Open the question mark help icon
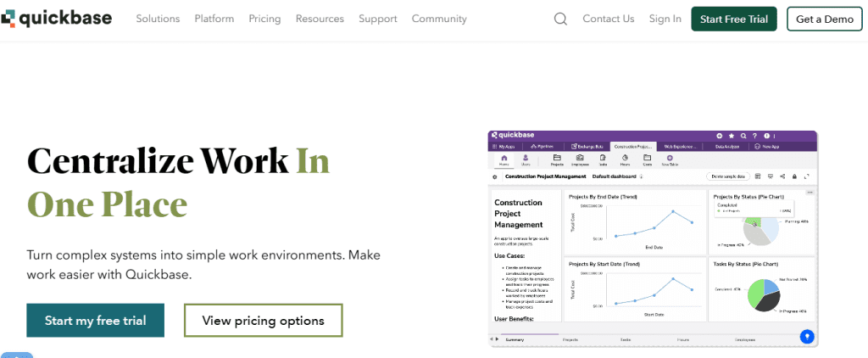 pos(755,136)
